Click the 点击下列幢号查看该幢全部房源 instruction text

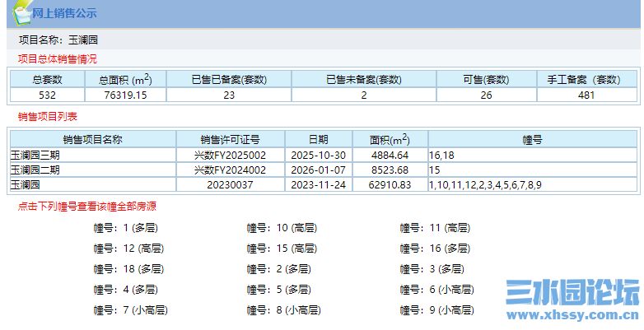(87, 206)
